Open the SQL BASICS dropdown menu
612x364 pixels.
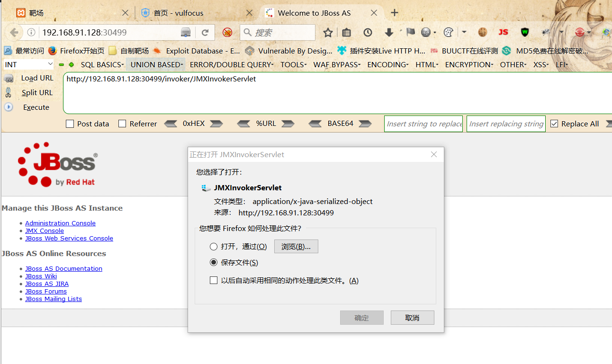click(102, 65)
